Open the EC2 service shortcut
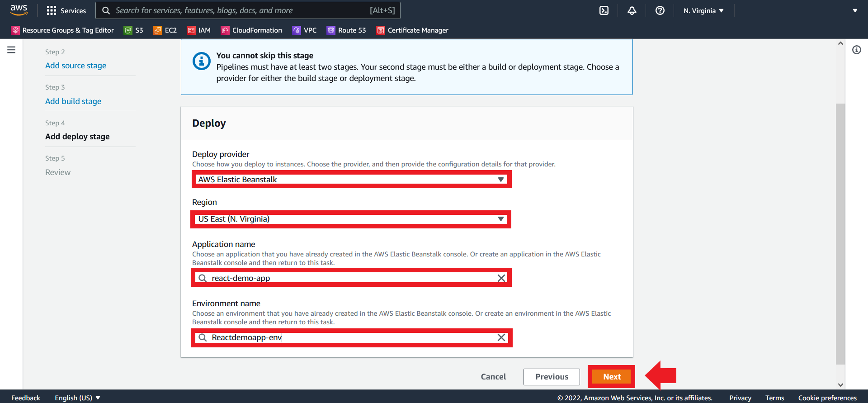This screenshot has height=403, width=868. tap(165, 30)
